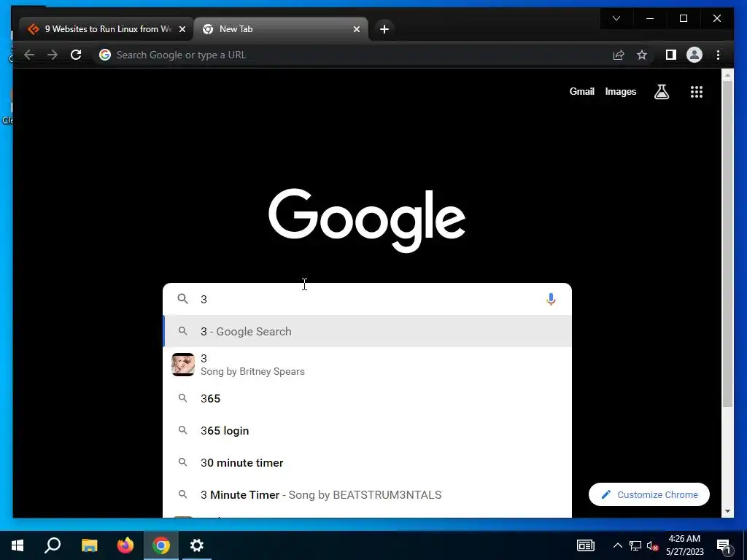Open the clock showing 4:26 AM
This screenshot has width=747, height=560.
(x=684, y=545)
